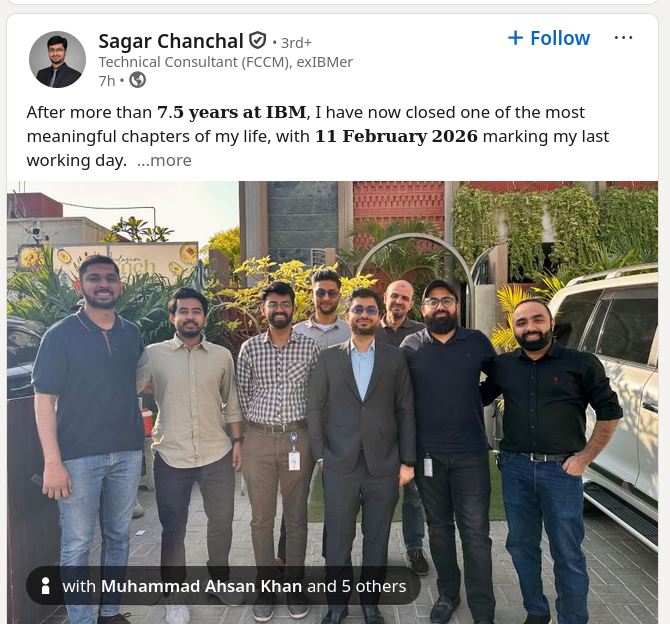The image size is (670, 624).
Task: Open the group photo of colleagues
Action: [332, 402]
